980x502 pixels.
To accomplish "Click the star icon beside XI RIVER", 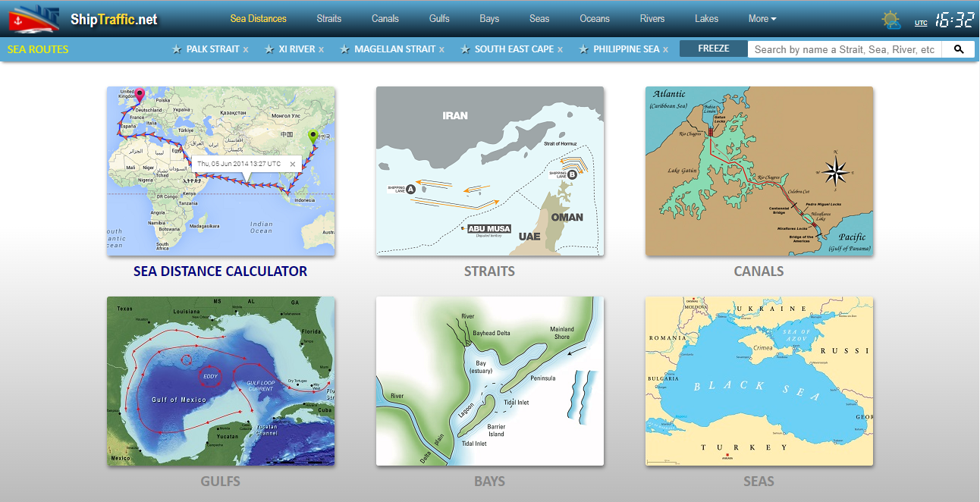I will point(269,49).
